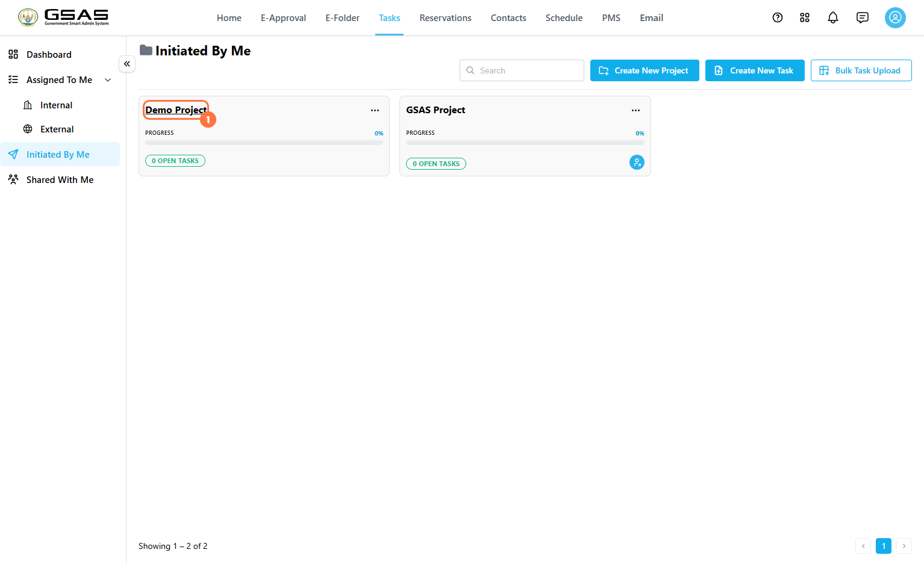Open the E-Approval tab
The width and height of the screenshot is (924, 564).
coord(283,18)
